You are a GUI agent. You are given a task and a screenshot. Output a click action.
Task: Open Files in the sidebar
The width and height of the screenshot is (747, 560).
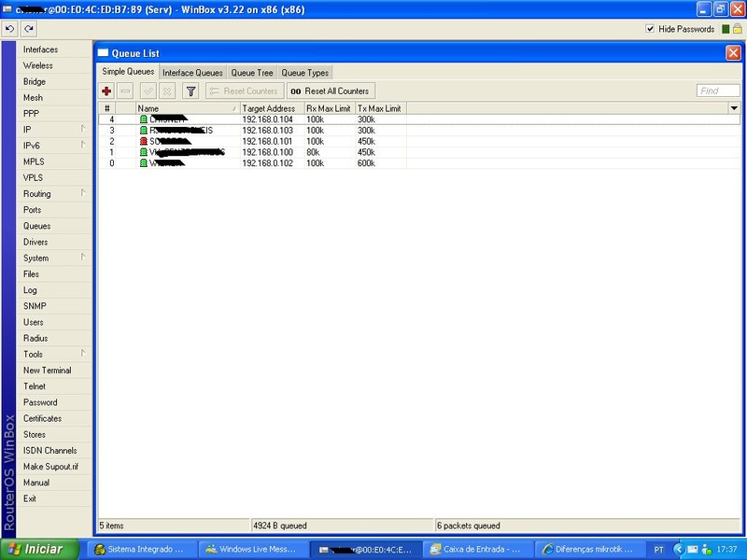54,273
